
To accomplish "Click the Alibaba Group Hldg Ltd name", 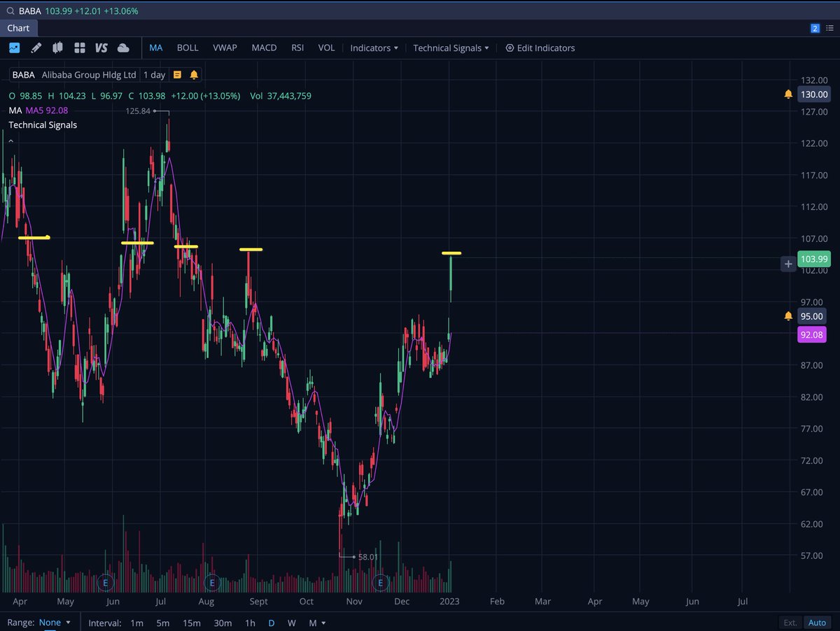I will click(x=88, y=74).
